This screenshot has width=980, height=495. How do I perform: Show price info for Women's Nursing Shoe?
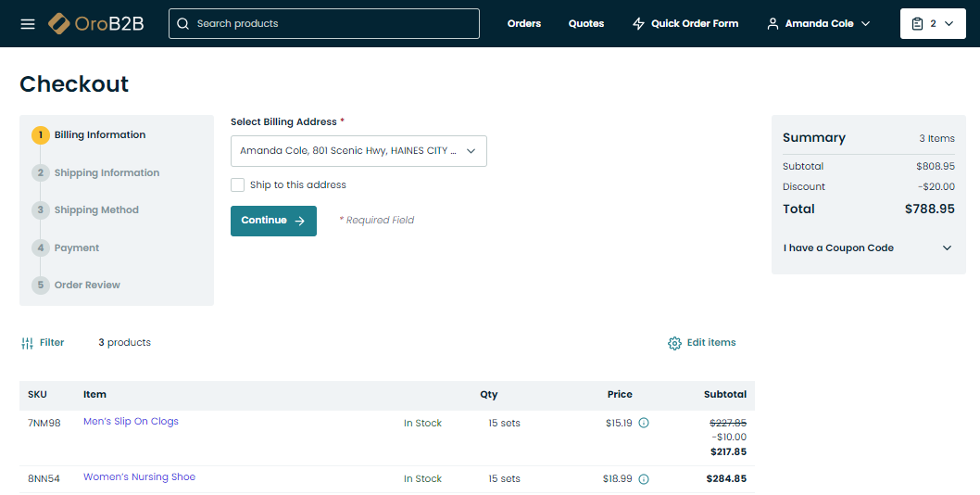pyautogui.click(x=644, y=479)
